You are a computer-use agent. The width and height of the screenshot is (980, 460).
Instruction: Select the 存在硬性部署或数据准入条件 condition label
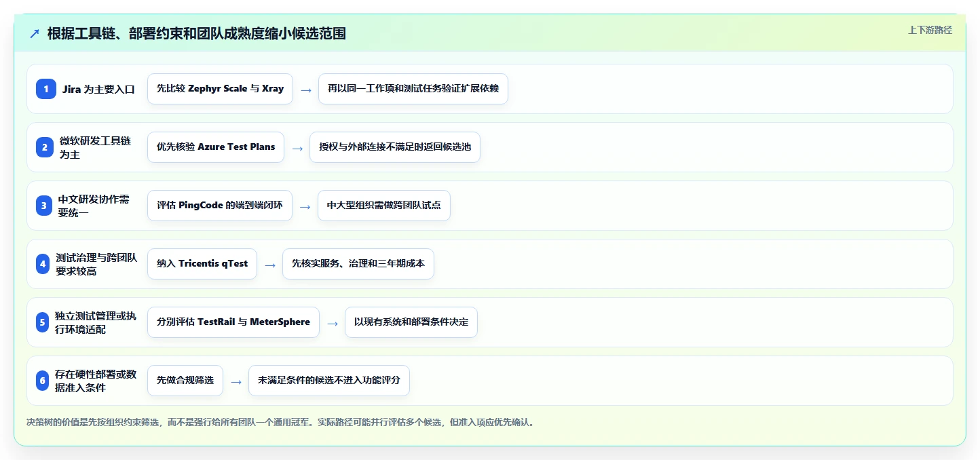[96, 381]
